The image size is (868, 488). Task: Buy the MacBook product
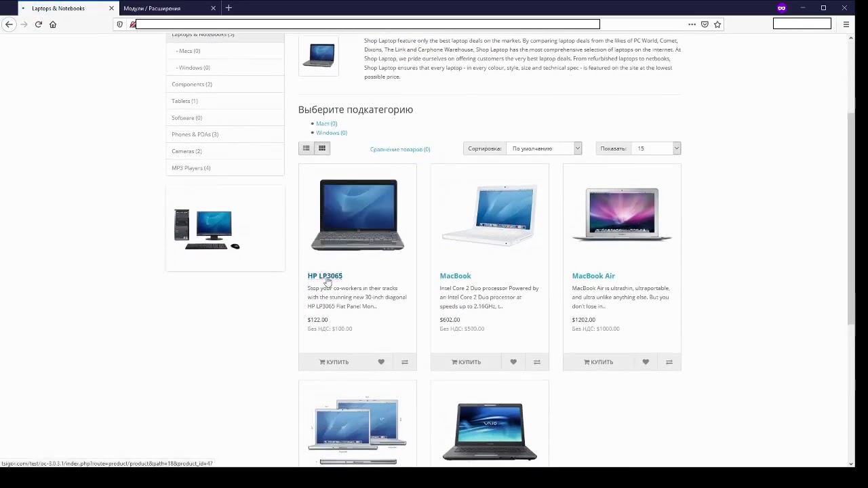[467, 362]
